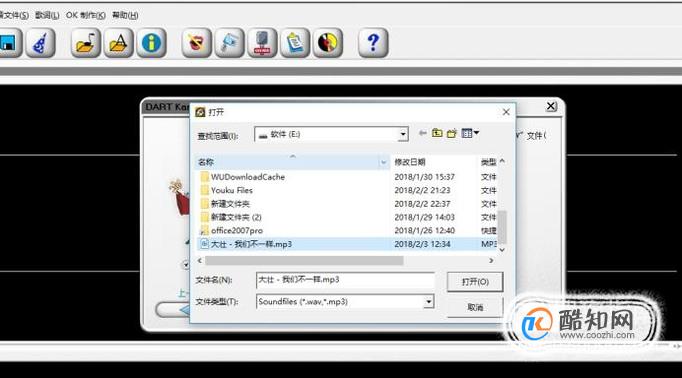
Task: Expand the 软件 (E:) location dropdown
Action: point(403,134)
